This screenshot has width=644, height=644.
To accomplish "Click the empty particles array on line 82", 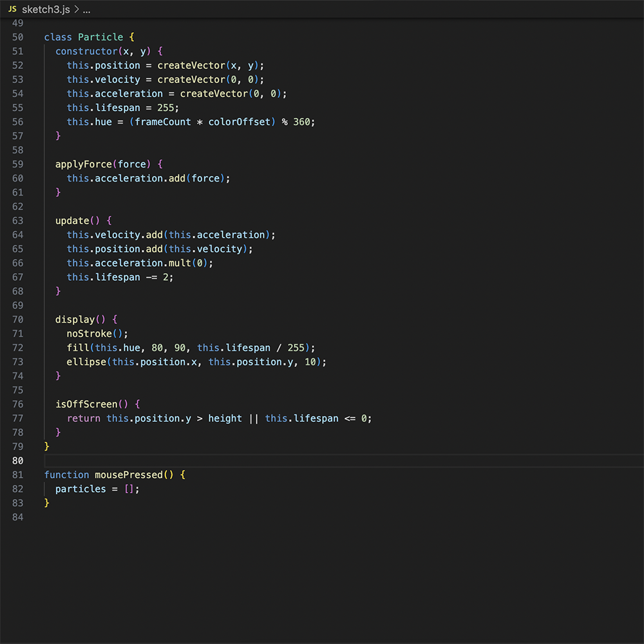I will 129,489.
